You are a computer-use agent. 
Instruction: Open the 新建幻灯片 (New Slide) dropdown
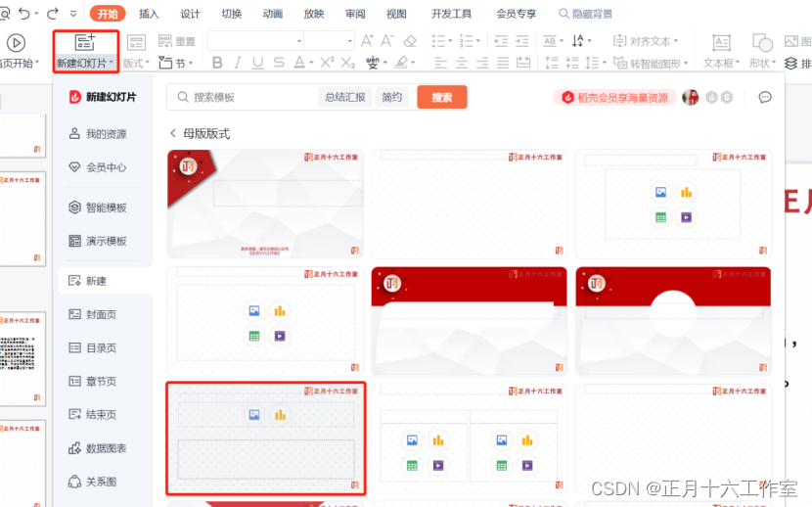(x=85, y=63)
